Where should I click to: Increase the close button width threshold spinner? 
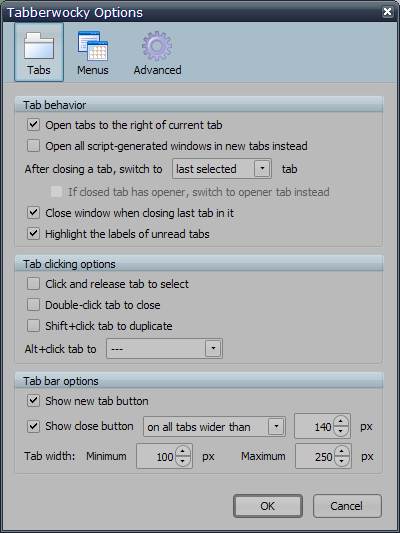pos(341,422)
